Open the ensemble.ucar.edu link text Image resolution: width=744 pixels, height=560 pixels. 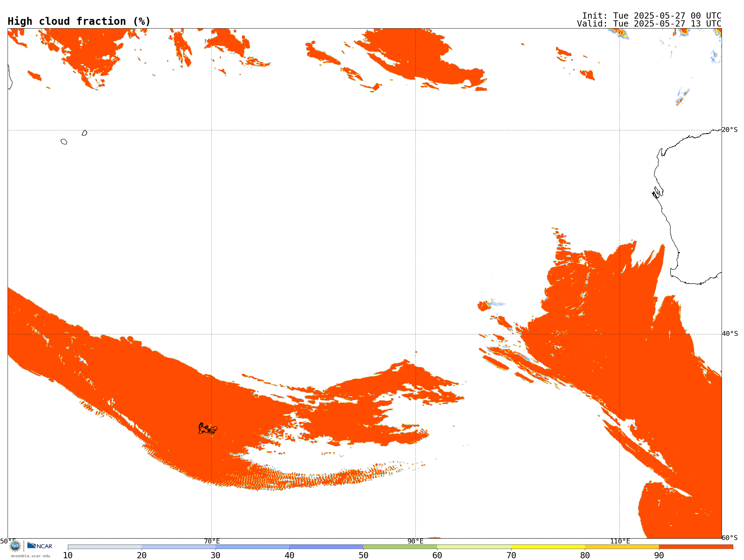(31, 556)
